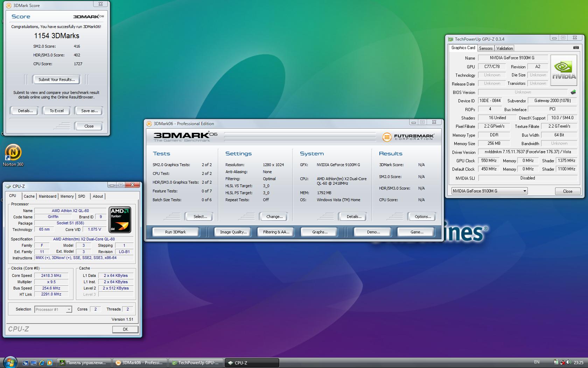The width and height of the screenshot is (588, 368).
Task: Click the battery power tray icon
Action: click(x=556, y=362)
